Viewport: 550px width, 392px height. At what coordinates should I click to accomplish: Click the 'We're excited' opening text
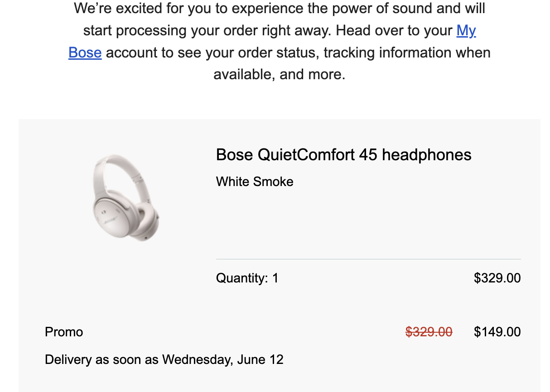tap(118, 8)
